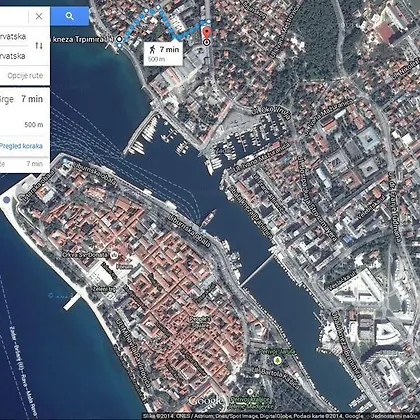Click the purple circle marker on the peninsula tip
Viewport: 420px width, 420px height.
(6, 200)
